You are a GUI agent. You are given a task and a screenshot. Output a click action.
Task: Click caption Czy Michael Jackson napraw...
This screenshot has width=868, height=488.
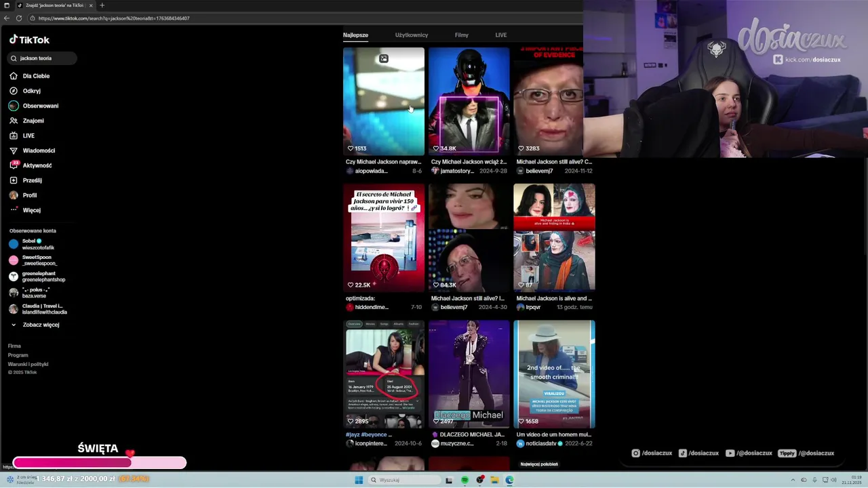pyautogui.click(x=384, y=162)
